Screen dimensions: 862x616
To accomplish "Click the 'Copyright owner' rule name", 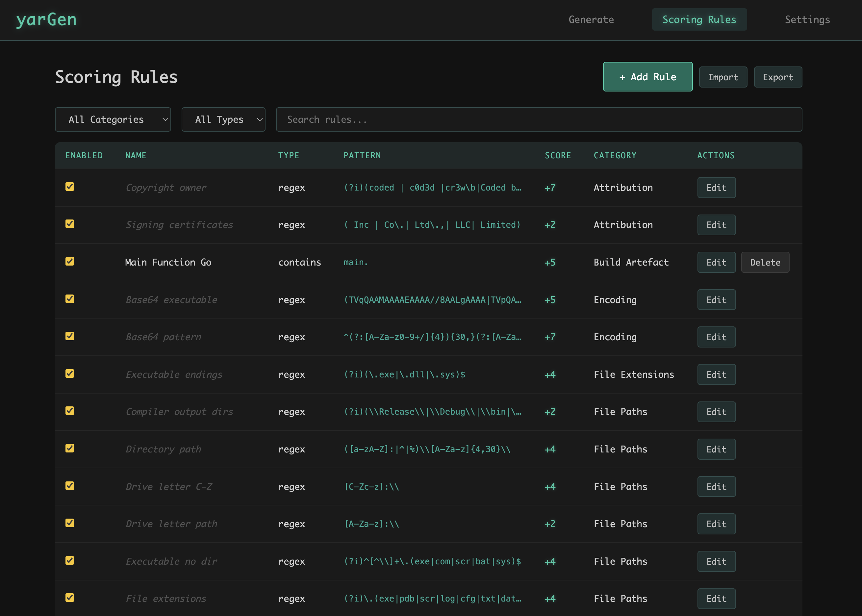I will pos(166,188).
